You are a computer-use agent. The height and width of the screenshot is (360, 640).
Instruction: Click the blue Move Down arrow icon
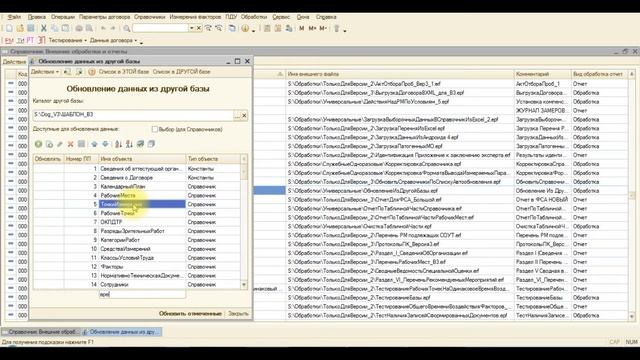click(105, 144)
